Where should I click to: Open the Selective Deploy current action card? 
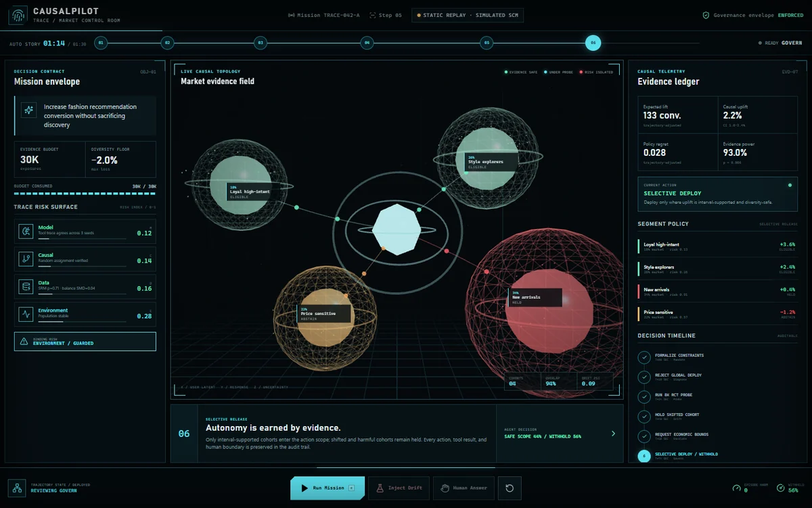718,196
